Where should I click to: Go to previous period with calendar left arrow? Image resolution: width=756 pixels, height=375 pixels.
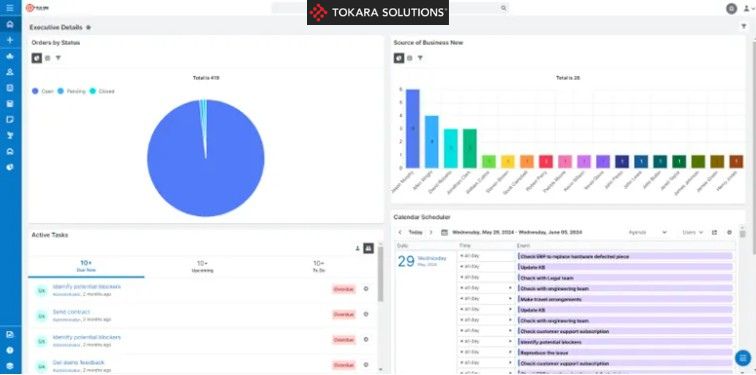pyautogui.click(x=400, y=232)
